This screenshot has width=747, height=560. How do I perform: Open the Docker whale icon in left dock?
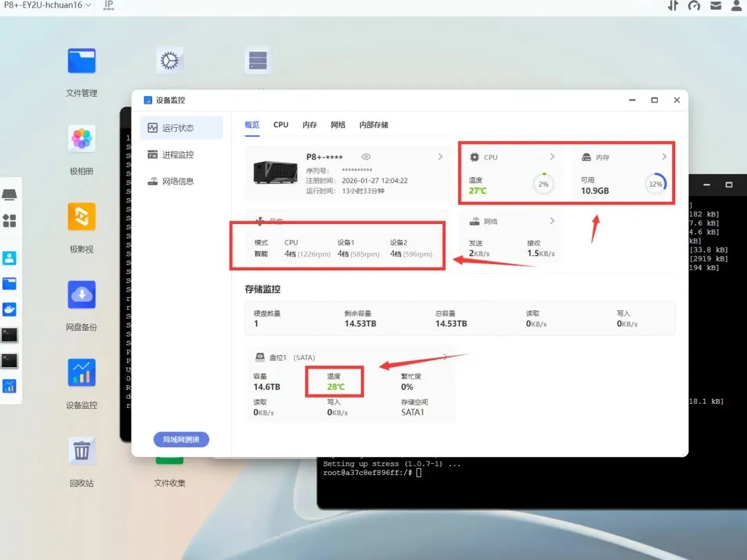click(10, 310)
